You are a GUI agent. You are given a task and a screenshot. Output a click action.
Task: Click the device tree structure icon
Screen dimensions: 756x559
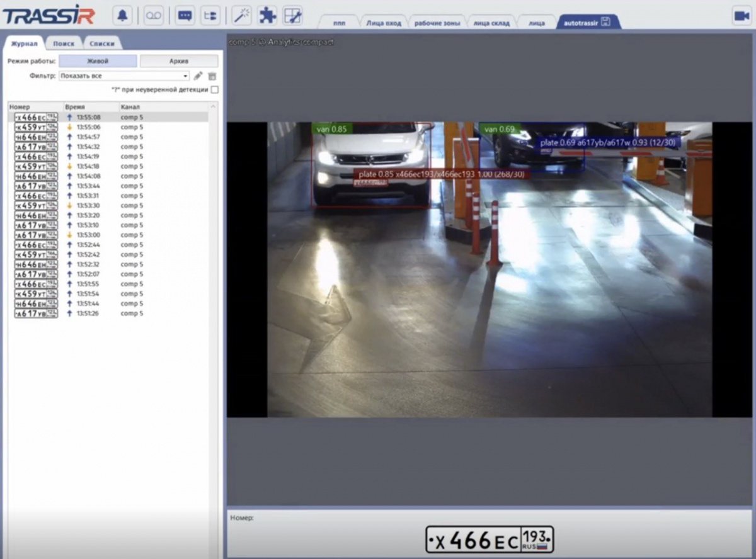pyautogui.click(x=210, y=16)
